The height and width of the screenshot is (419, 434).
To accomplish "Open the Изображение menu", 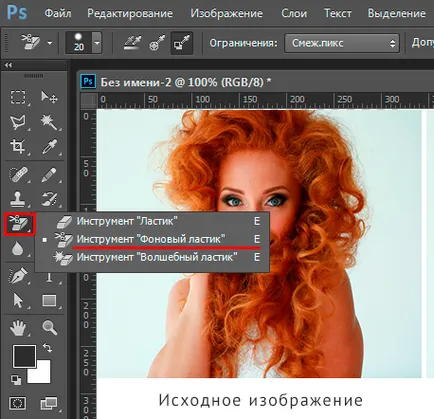I will [x=227, y=13].
